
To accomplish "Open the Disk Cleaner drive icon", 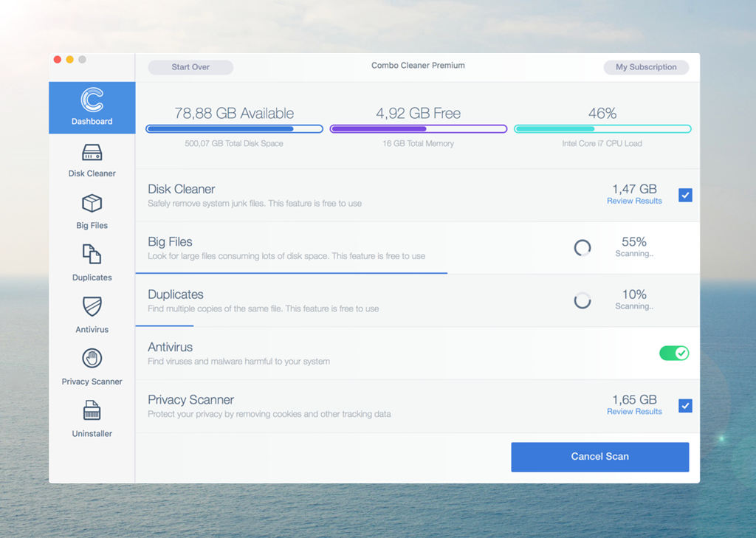I will coord(92,152).
